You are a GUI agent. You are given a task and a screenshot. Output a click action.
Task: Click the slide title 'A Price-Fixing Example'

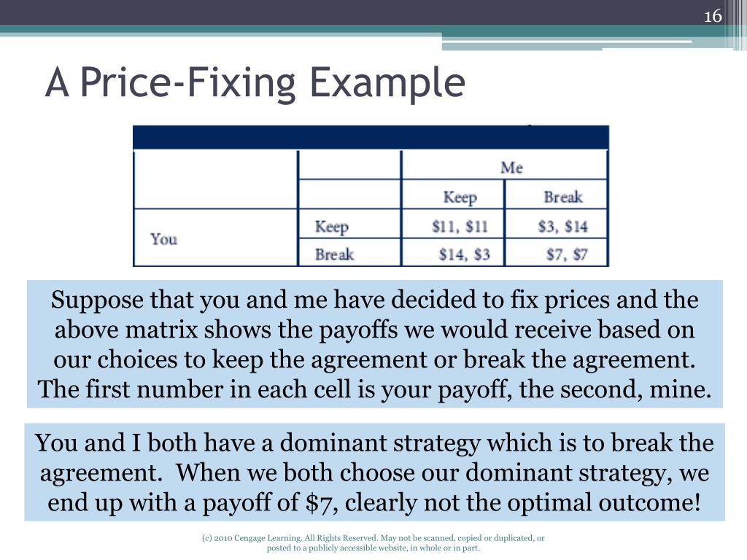click(255, 82)
